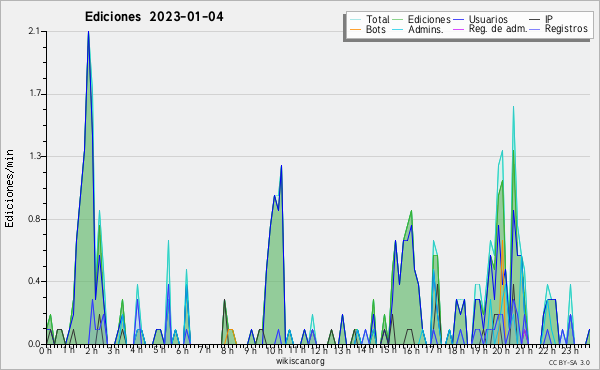Image resolution: width=600 pixels, height=370 pixels.
Task: Click the Admins. legend label
Action: 426,29
